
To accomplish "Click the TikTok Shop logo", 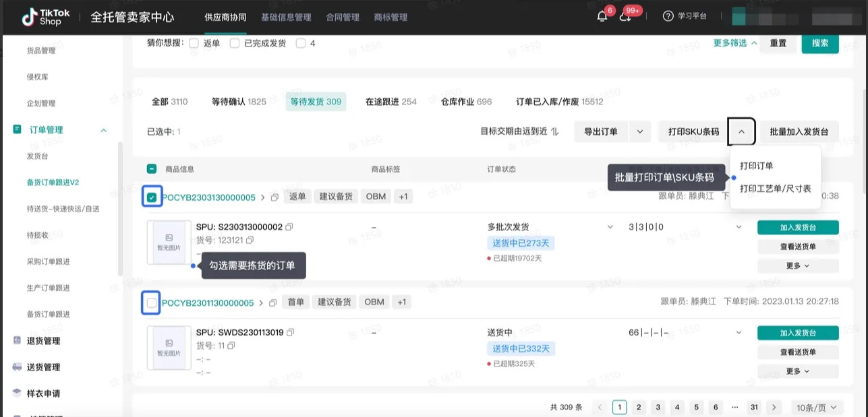I will [x=45, y=17].
